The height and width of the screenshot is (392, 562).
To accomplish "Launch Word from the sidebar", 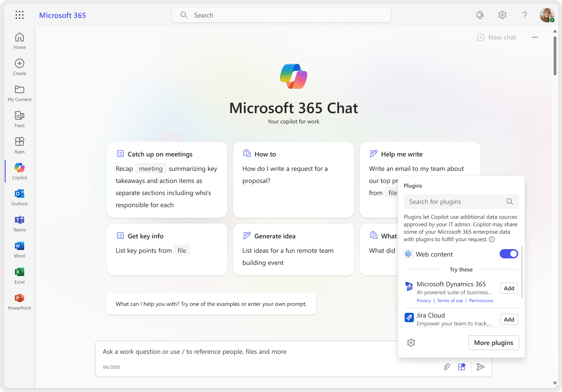I will point(20,250).
